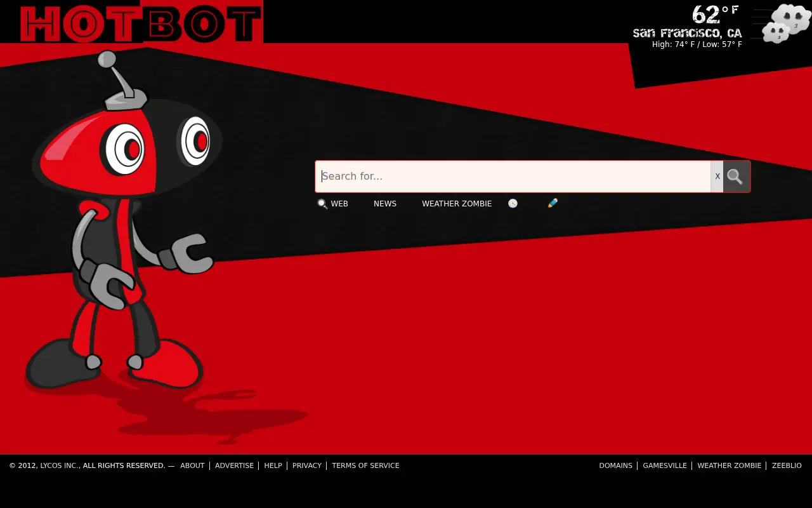812x508 pixels.
Task: Click the magnifier icon beside WEB
Action: [x=322, y=204]
